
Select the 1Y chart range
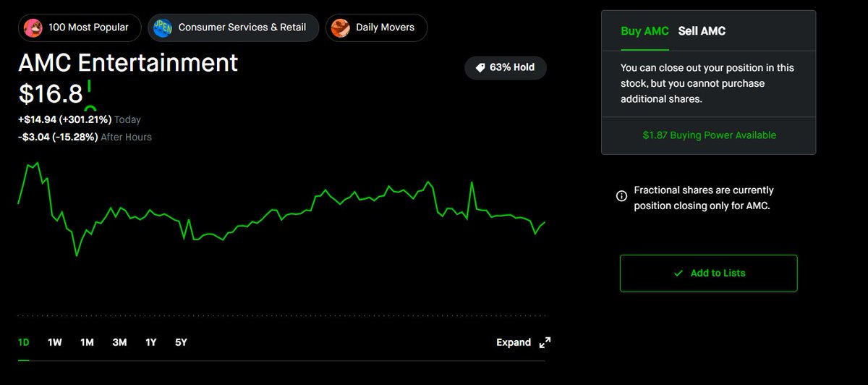[150, 342]
